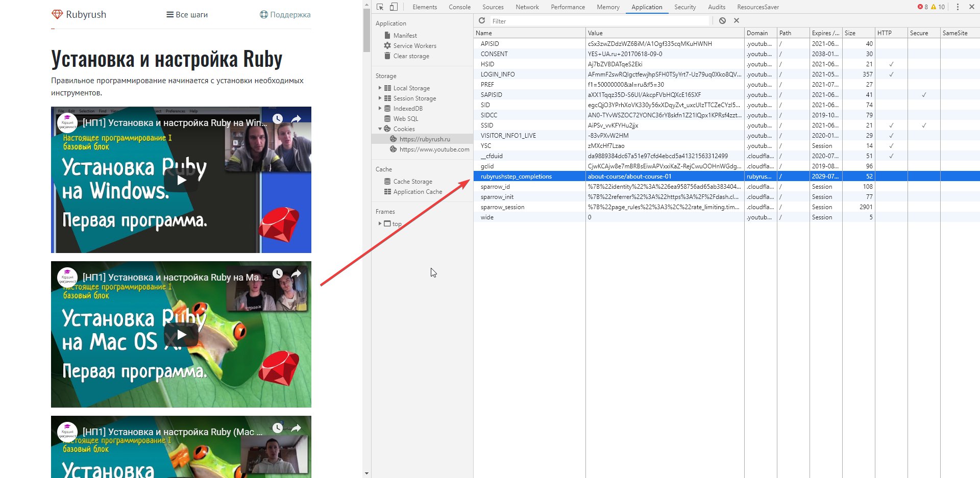The height and width of the screenshot is (478, 980).
Task: Select the inspect element picker icon
Action: point(380,7)
